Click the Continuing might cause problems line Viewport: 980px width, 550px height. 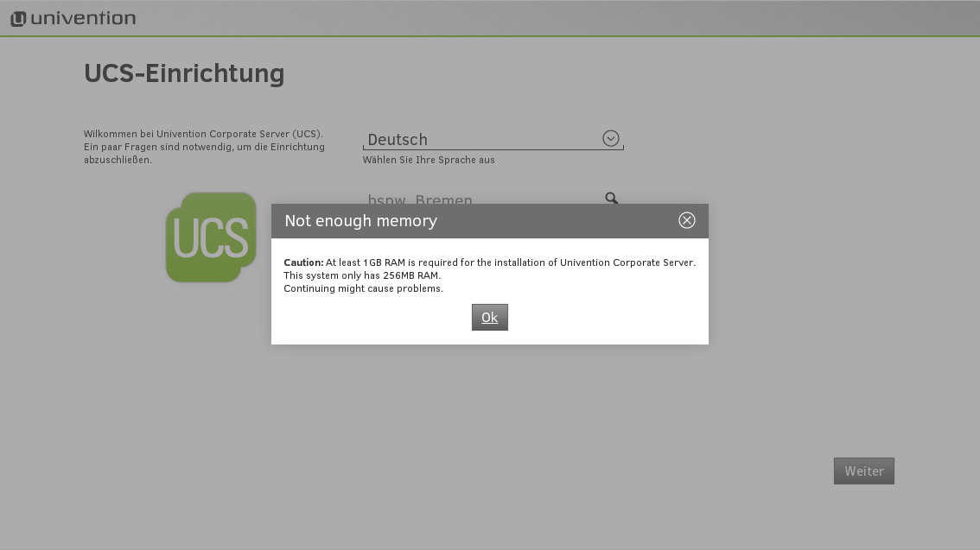click(x=363, y=288)
